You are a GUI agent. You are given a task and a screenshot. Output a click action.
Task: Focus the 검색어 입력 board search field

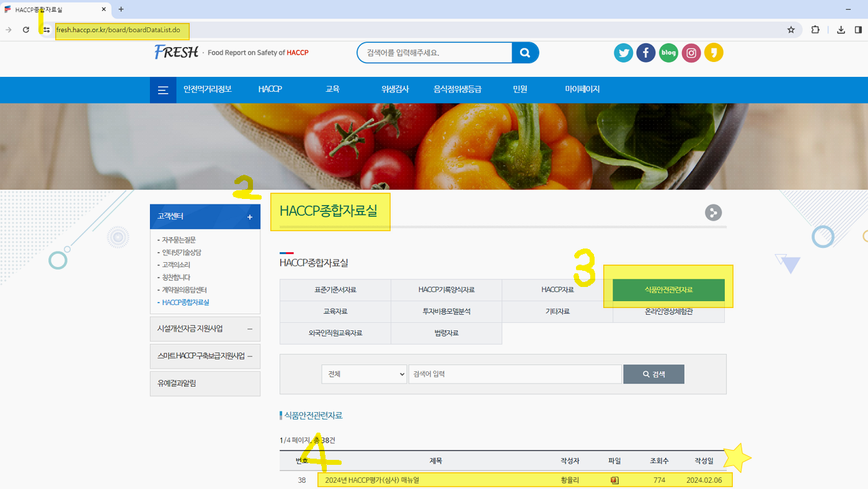515,374
